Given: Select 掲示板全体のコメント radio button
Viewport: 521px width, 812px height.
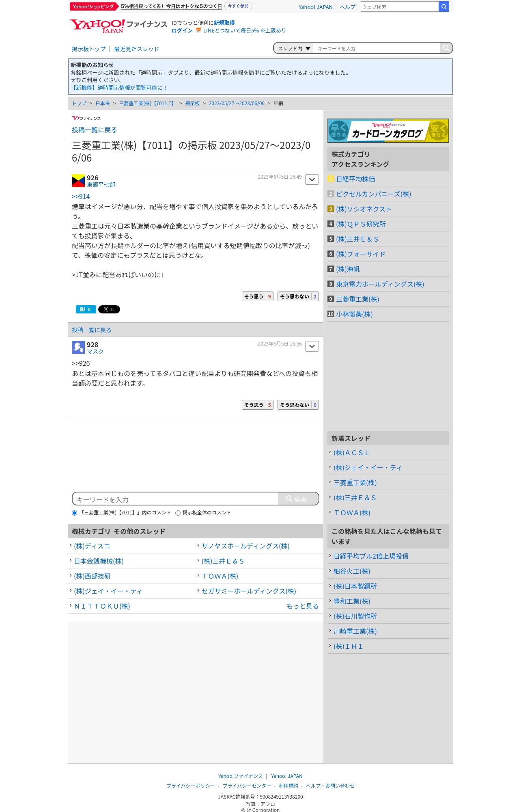Looking at the screenshot, I should 178,513.
